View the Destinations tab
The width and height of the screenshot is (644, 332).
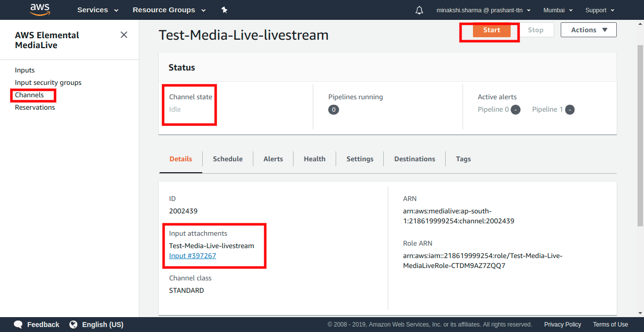click(414, 159)
